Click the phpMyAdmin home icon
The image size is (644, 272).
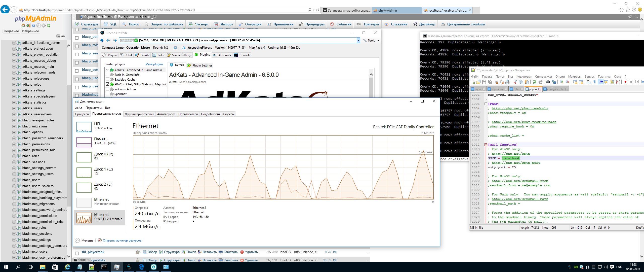(x=23, y=25)
